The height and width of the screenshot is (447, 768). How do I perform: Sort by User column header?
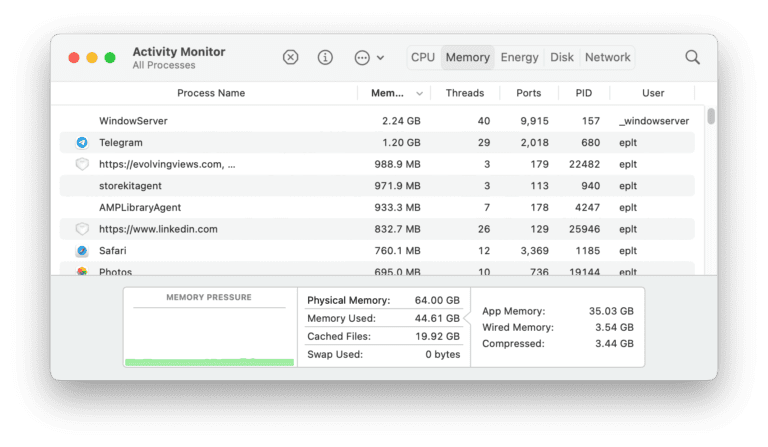pyautogui.click(x=653, y=93)
